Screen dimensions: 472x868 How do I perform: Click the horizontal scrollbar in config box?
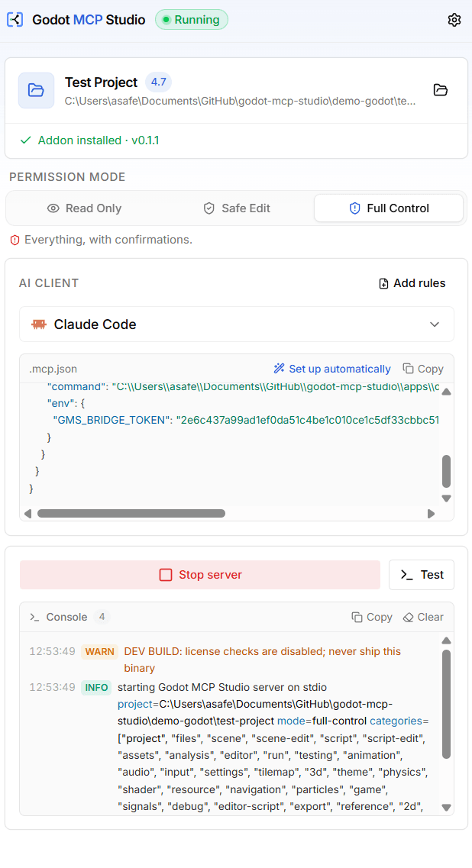[131, 514]
